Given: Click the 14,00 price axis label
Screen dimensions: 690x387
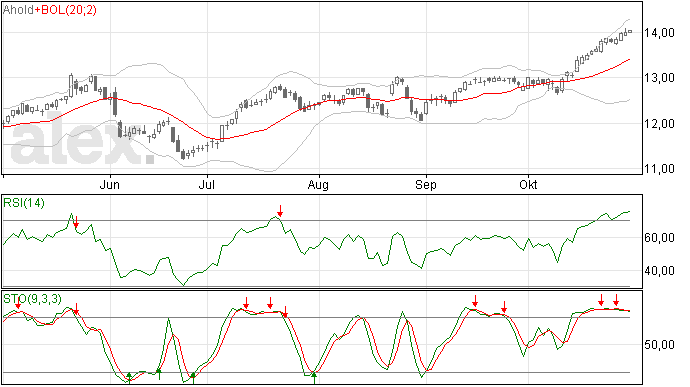Looking at the screenshot, I should click(x=659, y=33).
